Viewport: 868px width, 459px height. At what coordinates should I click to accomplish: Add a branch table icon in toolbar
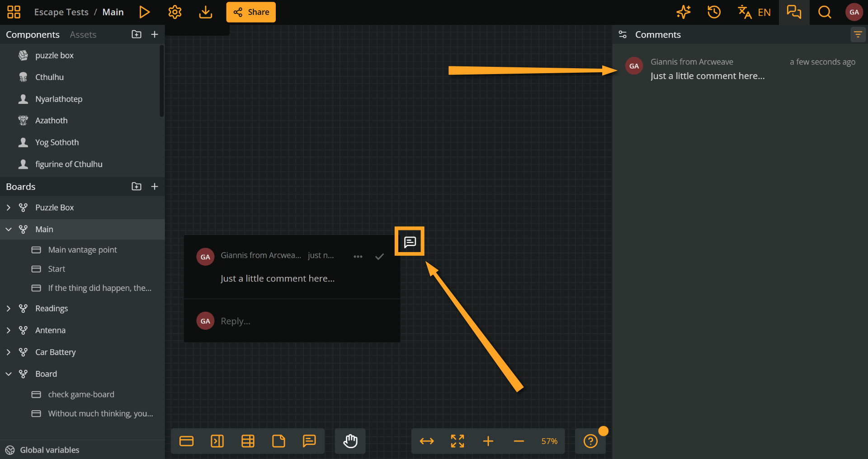(x=248, y=441)
